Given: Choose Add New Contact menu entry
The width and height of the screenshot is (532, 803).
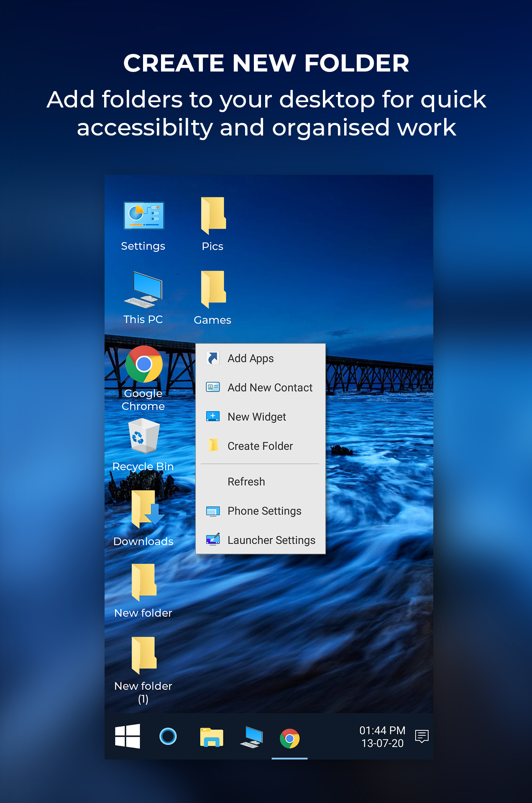Looking at the screenshot, I should (x=270, y=388).
